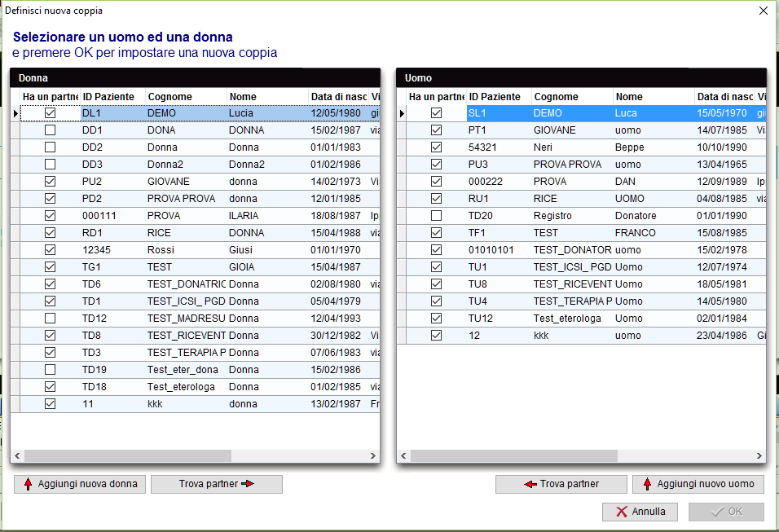Click right Trova partner button with left arrow

click(561, 484)
